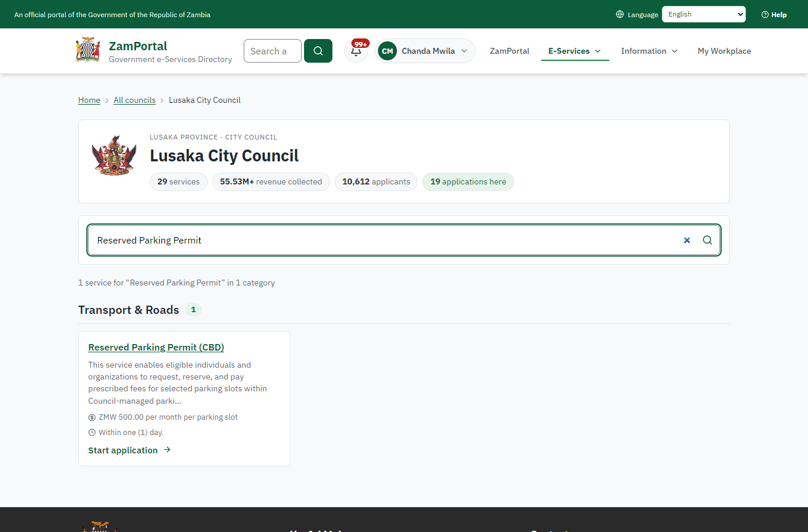Screen dimensions: 808x532
Task: Open the Reserved Parking Permit (CBD) link
Action: tap(156, 347)
